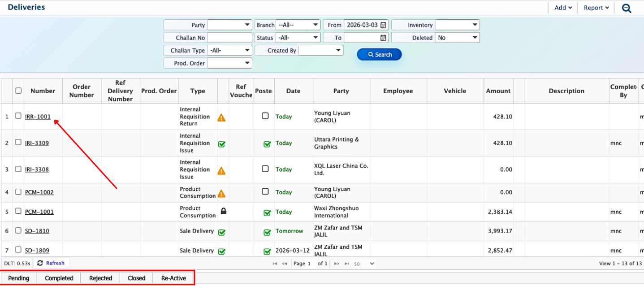Open the Challan Type dropdown
Screen dimensions: 644x286
coord(229,51)
